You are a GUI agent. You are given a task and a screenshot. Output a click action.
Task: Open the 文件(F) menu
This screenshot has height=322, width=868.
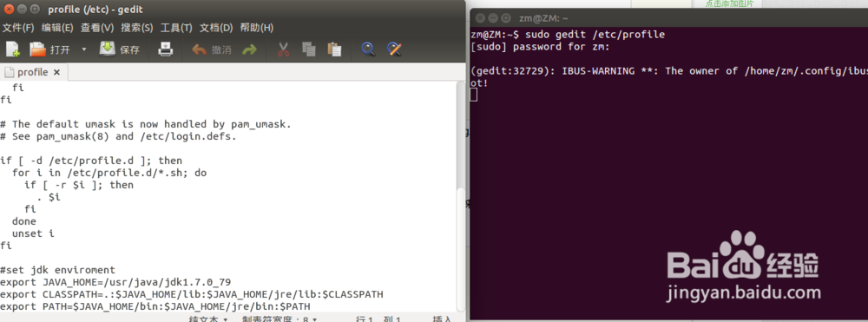coord(18,28)
